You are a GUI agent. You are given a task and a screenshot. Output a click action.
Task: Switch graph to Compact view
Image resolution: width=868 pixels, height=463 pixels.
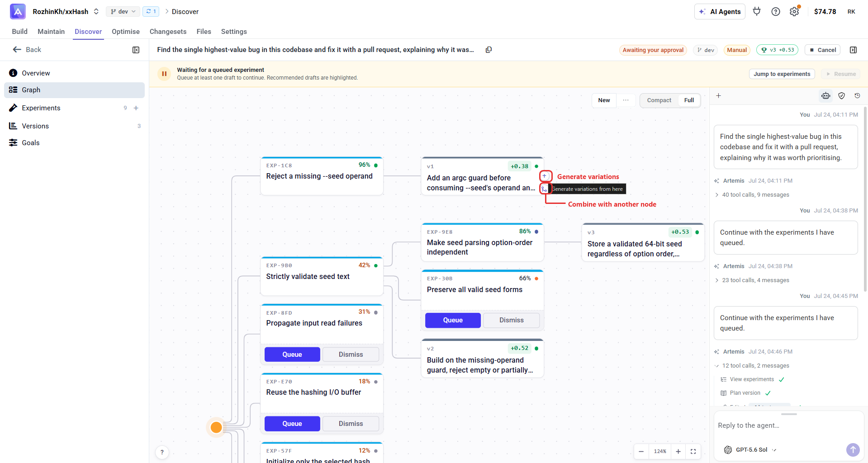click(659, 100)
